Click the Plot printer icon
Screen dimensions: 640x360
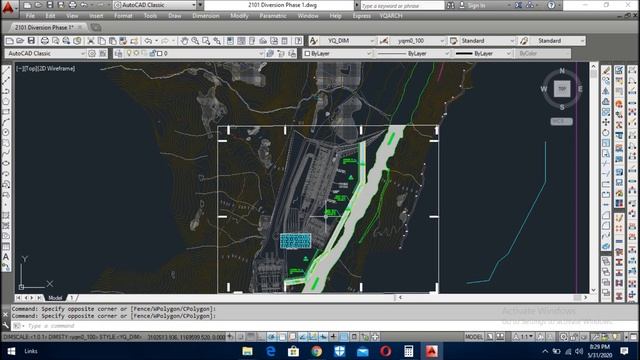(45, 41)
